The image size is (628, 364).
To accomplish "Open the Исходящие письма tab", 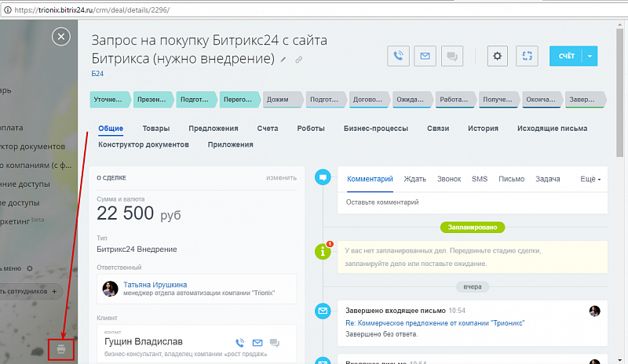I will pyautogui.click(x=552, y=129).
